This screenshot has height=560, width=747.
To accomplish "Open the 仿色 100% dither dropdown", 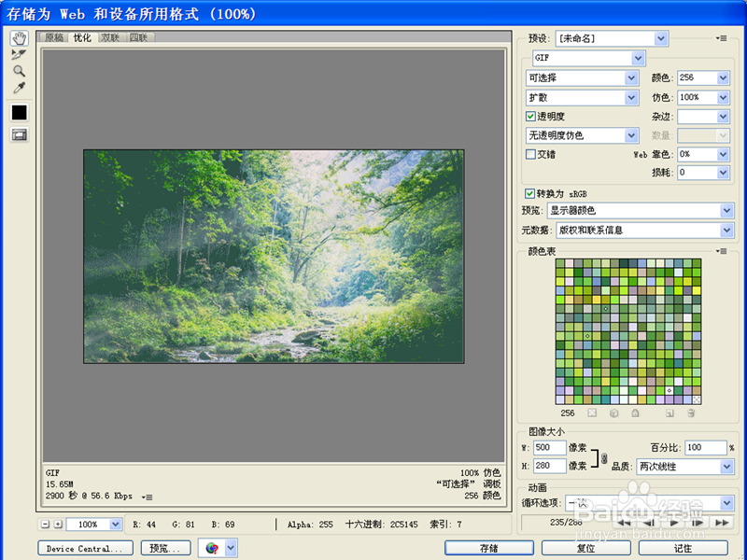I will click(703, 98).
